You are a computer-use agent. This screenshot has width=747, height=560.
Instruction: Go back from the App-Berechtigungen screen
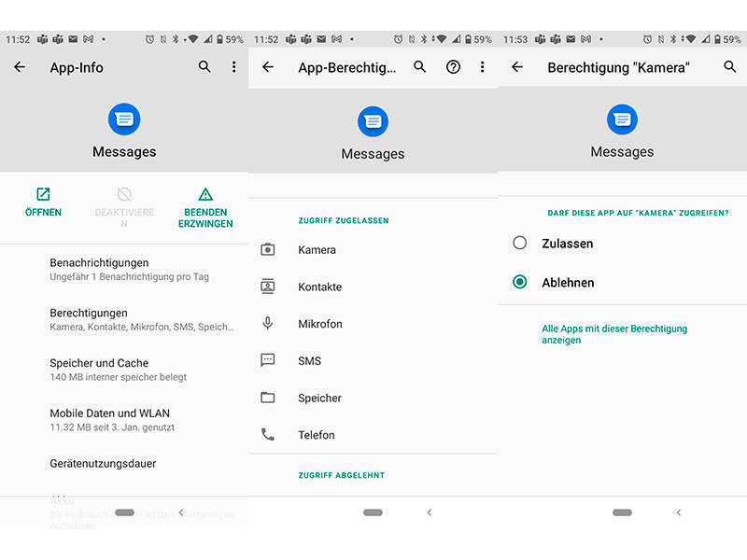click(x=268, y=67)
